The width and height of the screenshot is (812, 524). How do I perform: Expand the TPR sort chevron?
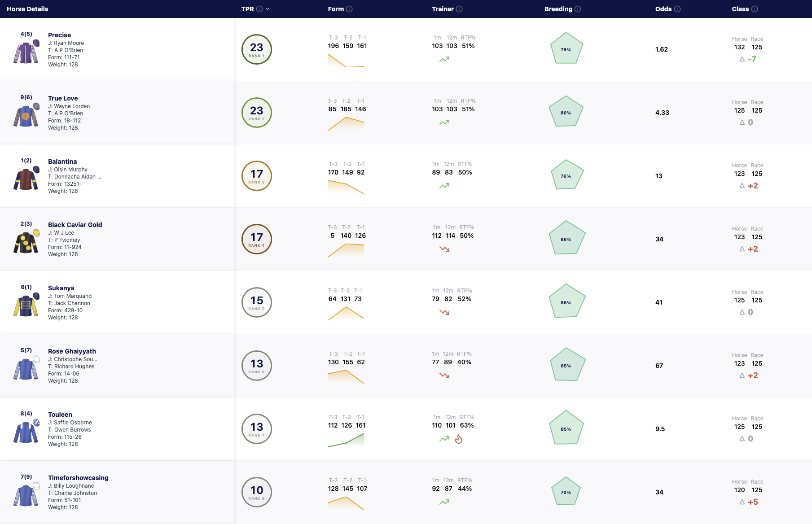[268, 9]
